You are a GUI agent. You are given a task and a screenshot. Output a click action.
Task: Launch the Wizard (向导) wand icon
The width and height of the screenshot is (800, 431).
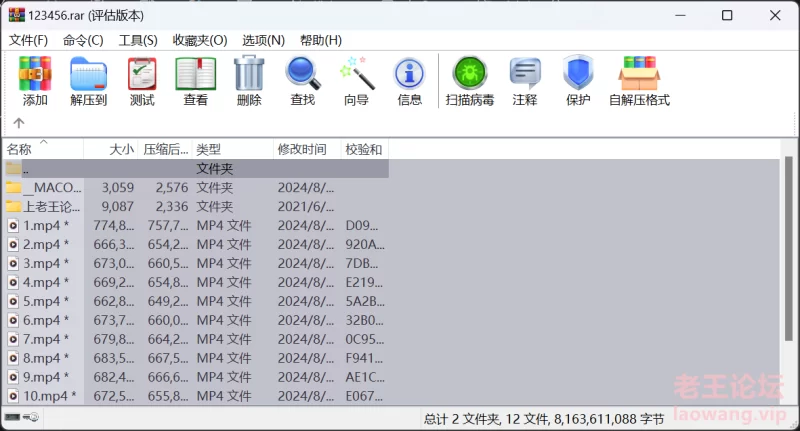[356, 74]
